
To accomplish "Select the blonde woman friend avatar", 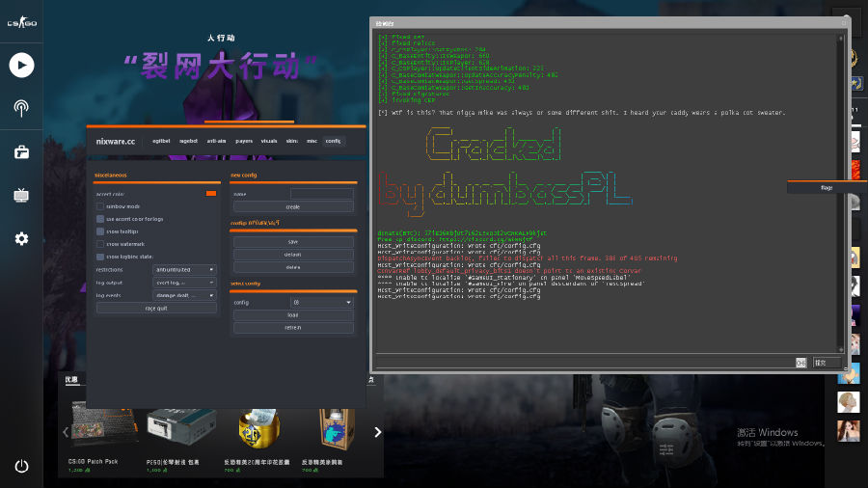I will 849,402.
